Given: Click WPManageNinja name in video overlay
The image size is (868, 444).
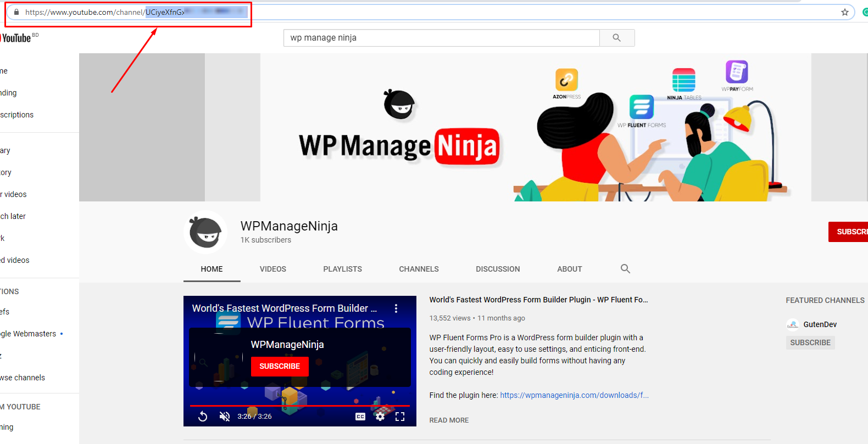Looking at the screenshot, I should [287, 345].
